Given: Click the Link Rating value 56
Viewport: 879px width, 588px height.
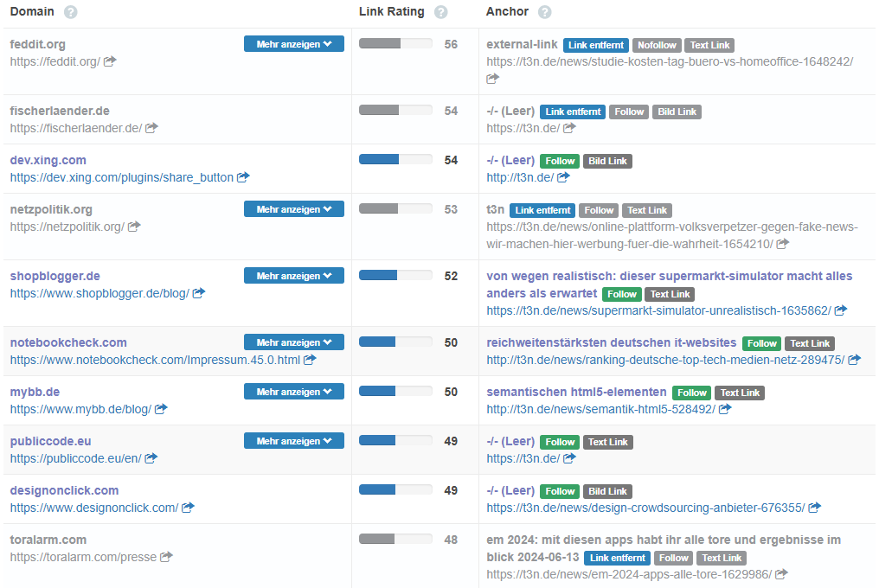Looking at the screenshot, I should coord(451,44).
